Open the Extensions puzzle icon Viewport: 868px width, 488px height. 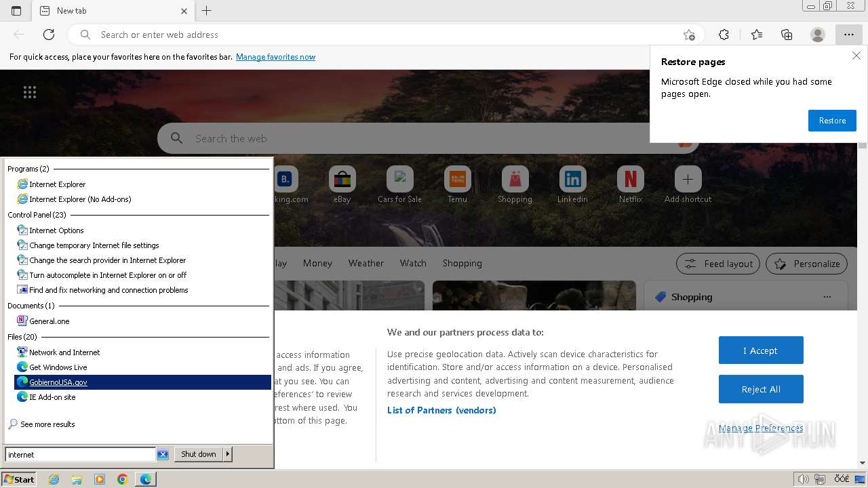coord(724,35)
